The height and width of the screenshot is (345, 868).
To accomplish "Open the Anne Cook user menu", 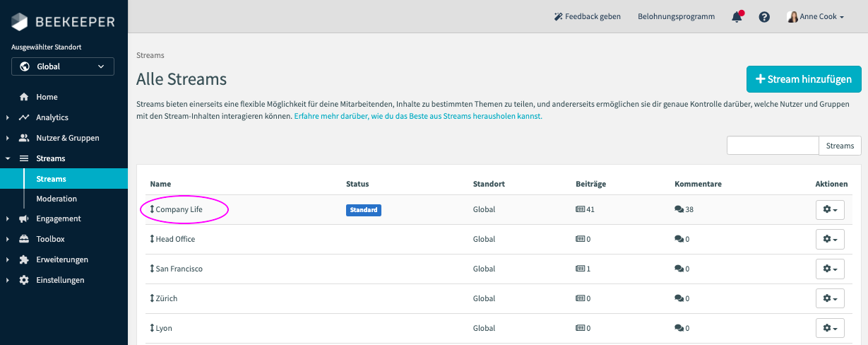I will point(816,17).
